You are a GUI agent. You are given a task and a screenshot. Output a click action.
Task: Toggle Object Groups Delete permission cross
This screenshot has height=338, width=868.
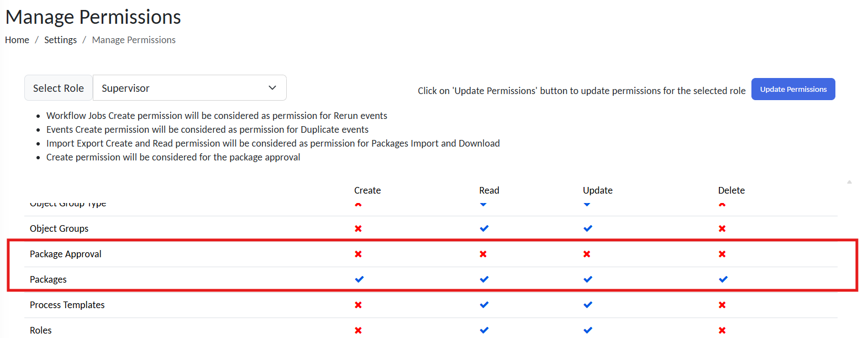coord(722,228)
